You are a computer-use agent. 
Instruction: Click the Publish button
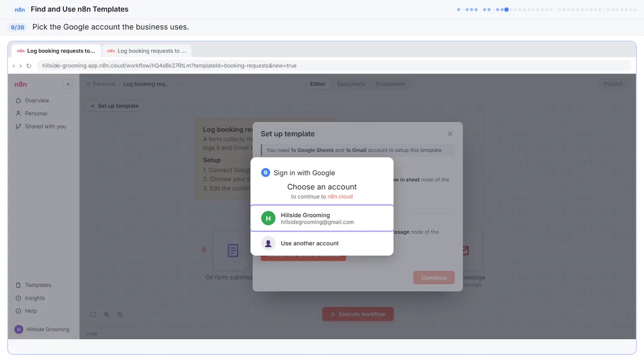pyautogui.click(x=613, y=84)
